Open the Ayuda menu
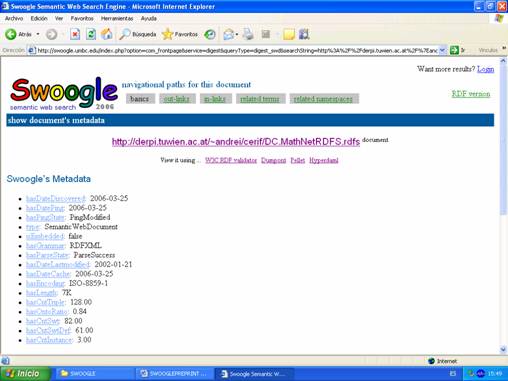The height and width of the screenshot is (381, 508). click(149, 18)
